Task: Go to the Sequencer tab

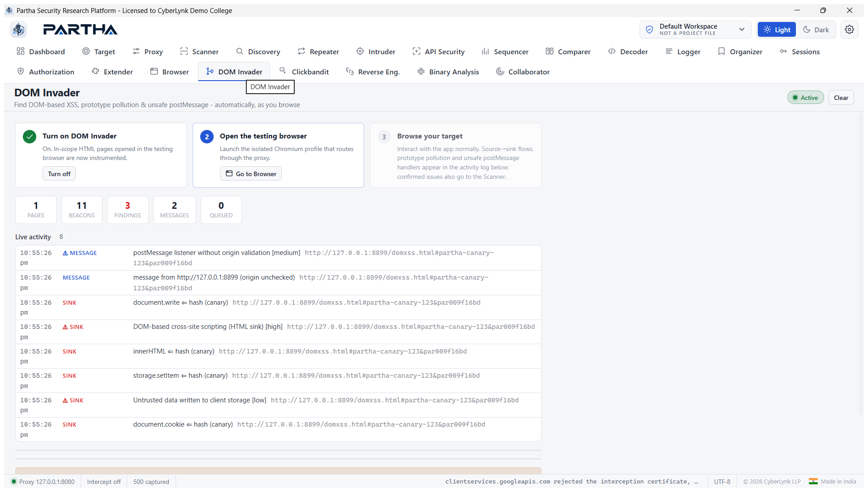Action: (505, 52)
